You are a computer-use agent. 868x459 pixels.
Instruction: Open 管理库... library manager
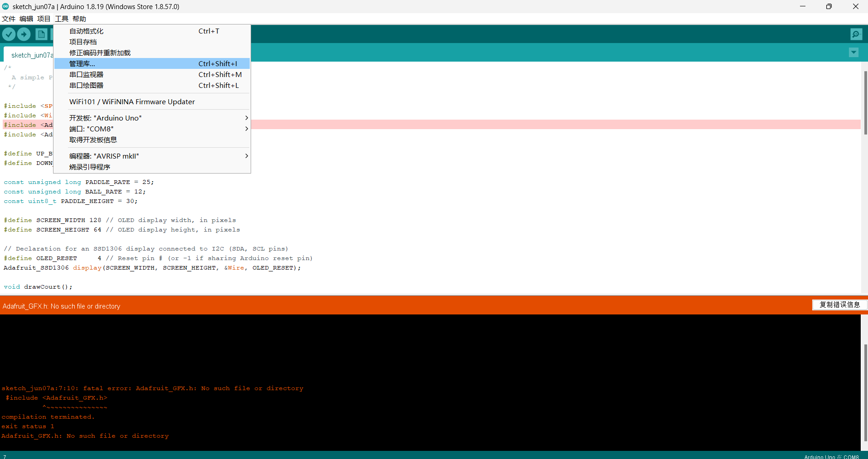click(x=152, y=64)
